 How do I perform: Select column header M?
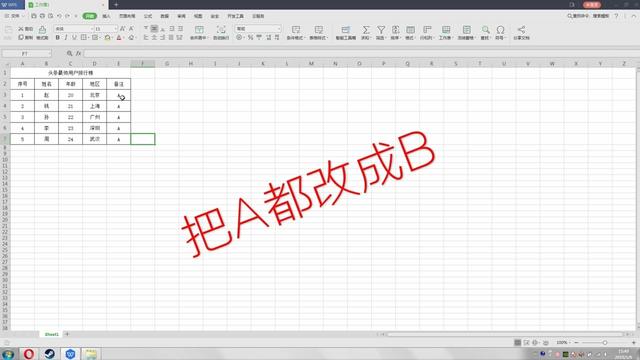point(311,64)
